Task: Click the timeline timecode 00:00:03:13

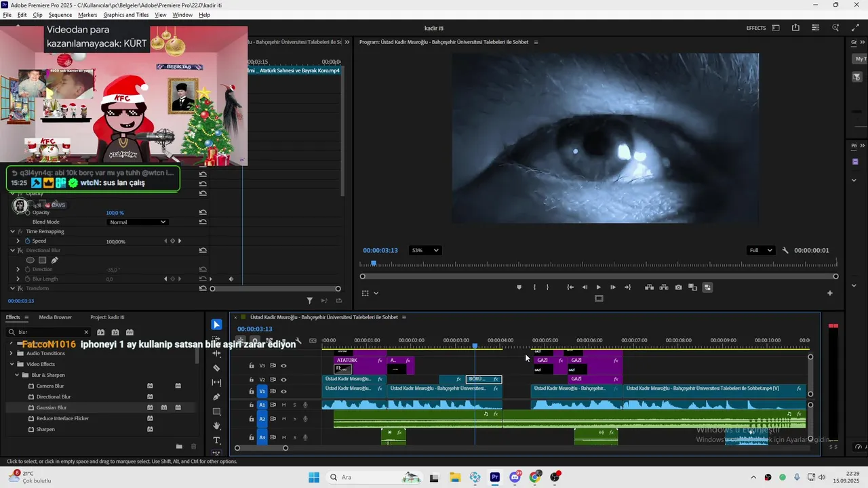Action: [x=255, y=329]
